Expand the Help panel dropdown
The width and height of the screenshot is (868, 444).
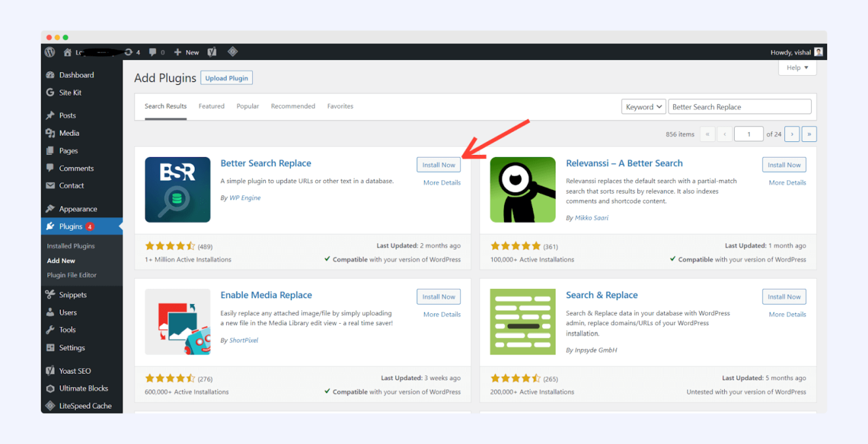pyautogui.click(x=797, y=67)
